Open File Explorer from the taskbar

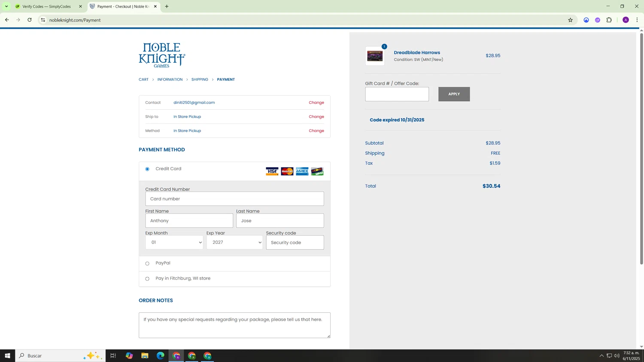click(145, 356)
